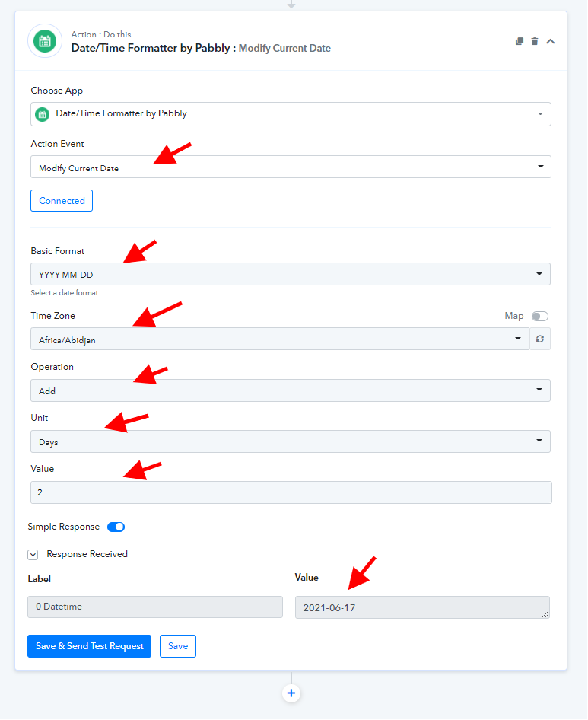Click the duplicate step icon in header
Screen dimensions: 588x720
[x=519, y=41]
